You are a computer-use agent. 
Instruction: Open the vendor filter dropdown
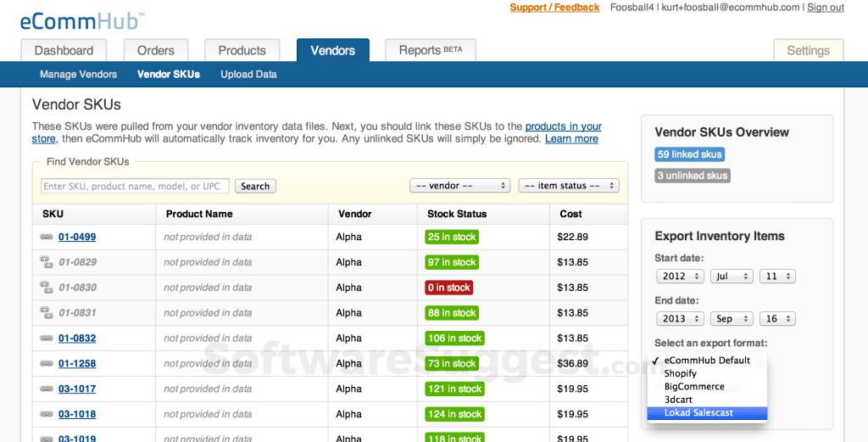click(459, 186)
